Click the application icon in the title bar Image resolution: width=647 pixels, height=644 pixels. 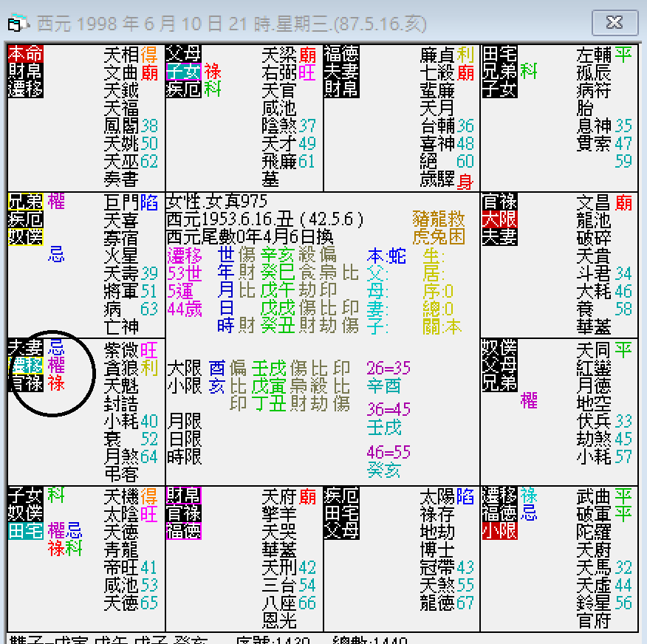(x=18, y=21)
